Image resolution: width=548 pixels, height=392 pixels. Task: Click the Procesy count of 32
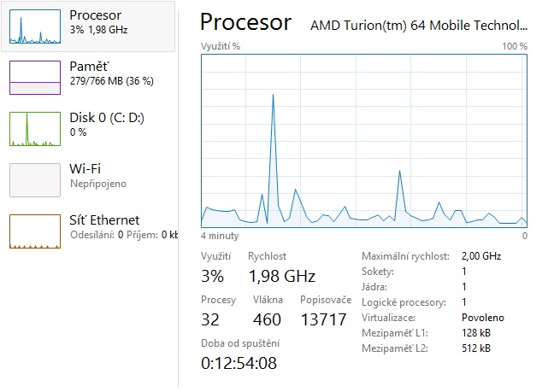click(210, 320)
